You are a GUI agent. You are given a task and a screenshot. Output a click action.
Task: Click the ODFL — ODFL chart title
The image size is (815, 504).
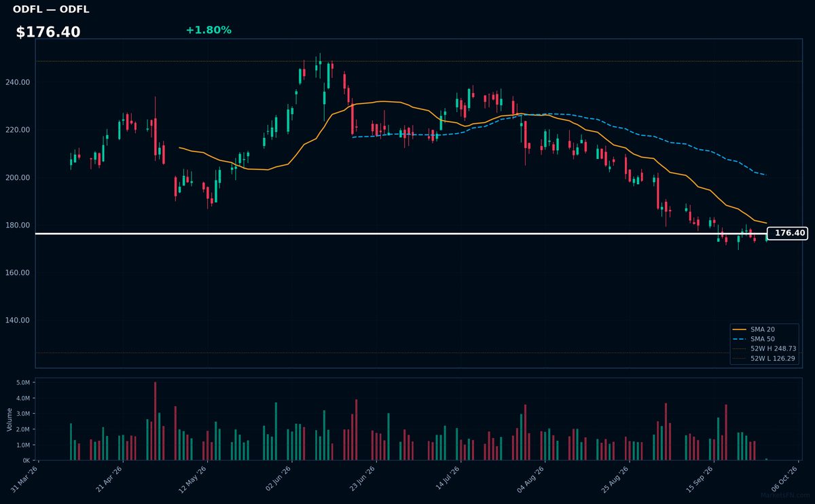tap(51, 10)
